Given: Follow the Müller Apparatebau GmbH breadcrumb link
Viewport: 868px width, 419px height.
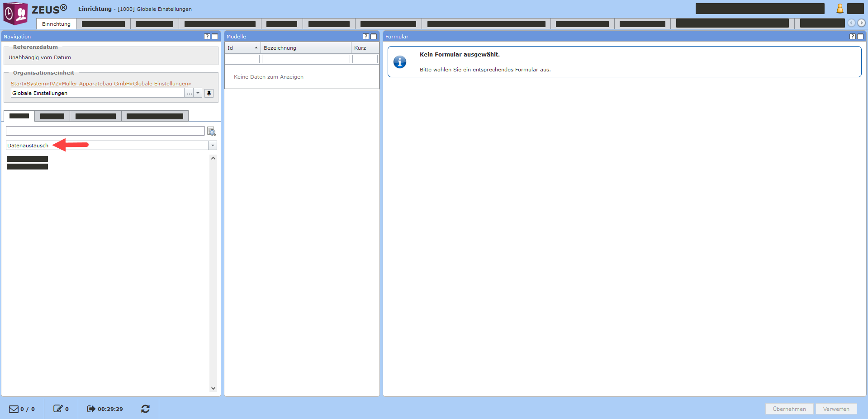Looking at the screenshot, I should coord(95,84).
